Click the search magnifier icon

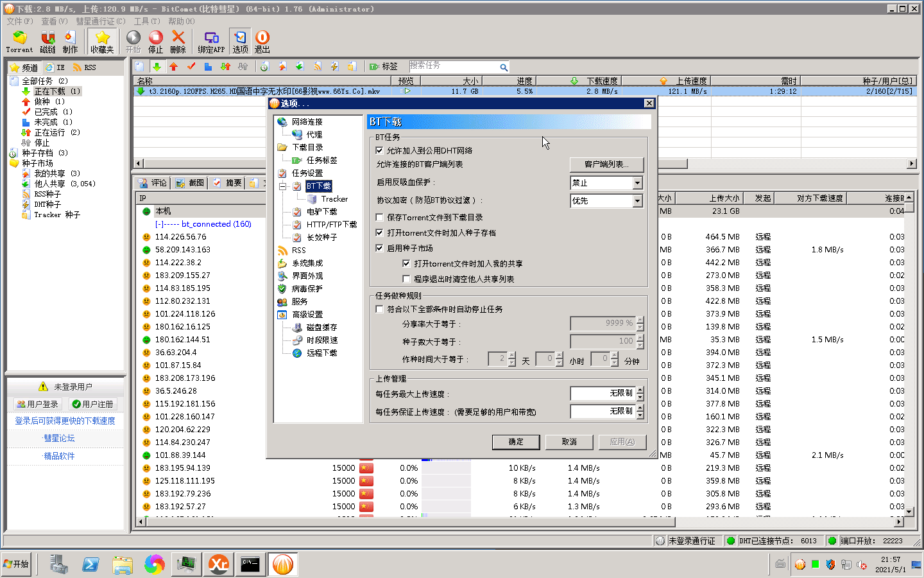point(504,67)
